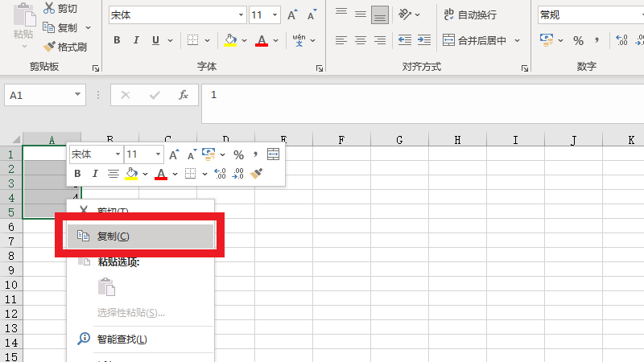Click the ribbon's Increase Font Size icon
Screen dimensions: 644x362
tap(293, 14)
